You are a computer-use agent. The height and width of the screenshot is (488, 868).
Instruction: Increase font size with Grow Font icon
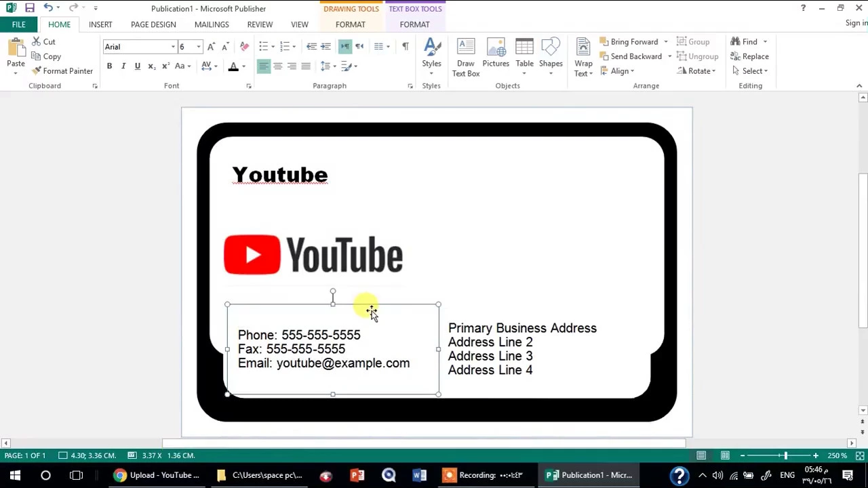point(211,47)
